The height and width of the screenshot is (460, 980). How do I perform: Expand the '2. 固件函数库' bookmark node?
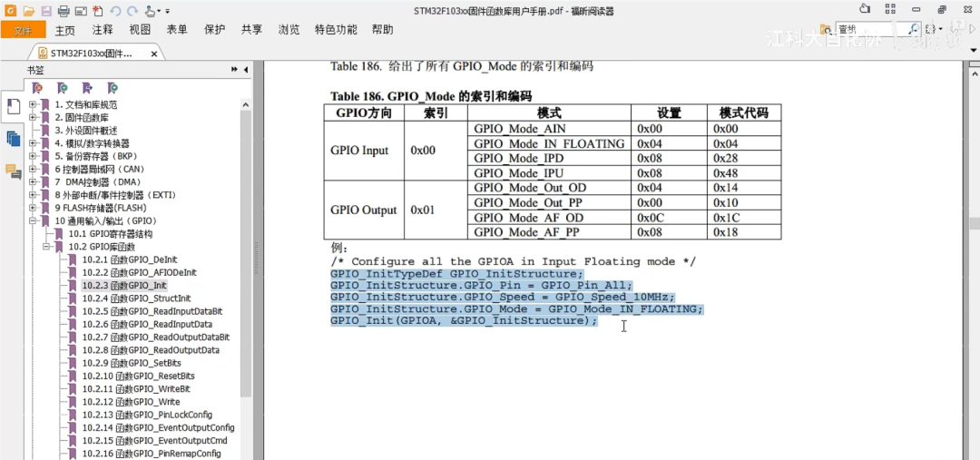[x=32, y=118]
